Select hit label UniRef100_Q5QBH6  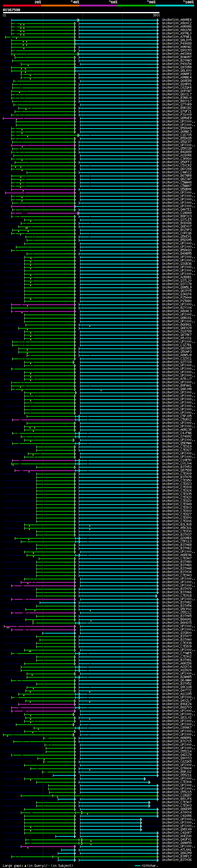177,189
